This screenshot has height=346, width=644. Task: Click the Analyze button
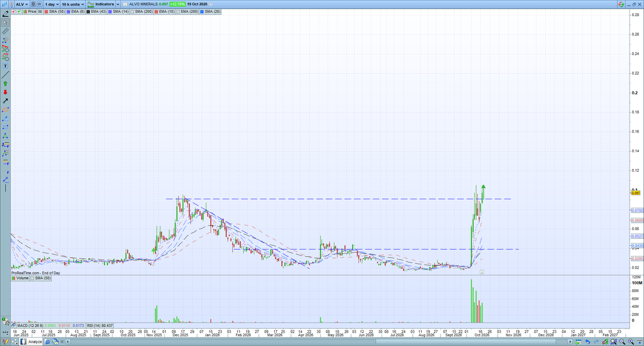[31, 342]
